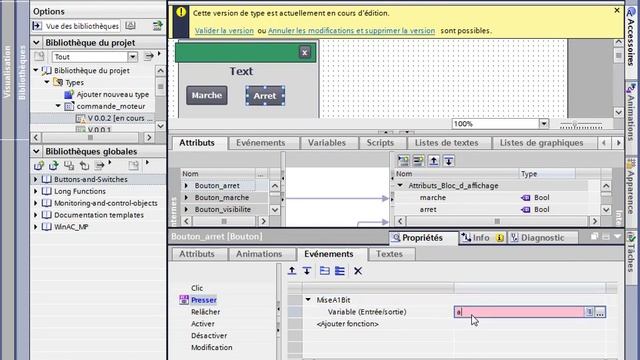Select the marche interface attribute
This screenshot has height=360, width=640.
[x=433, y=198]
